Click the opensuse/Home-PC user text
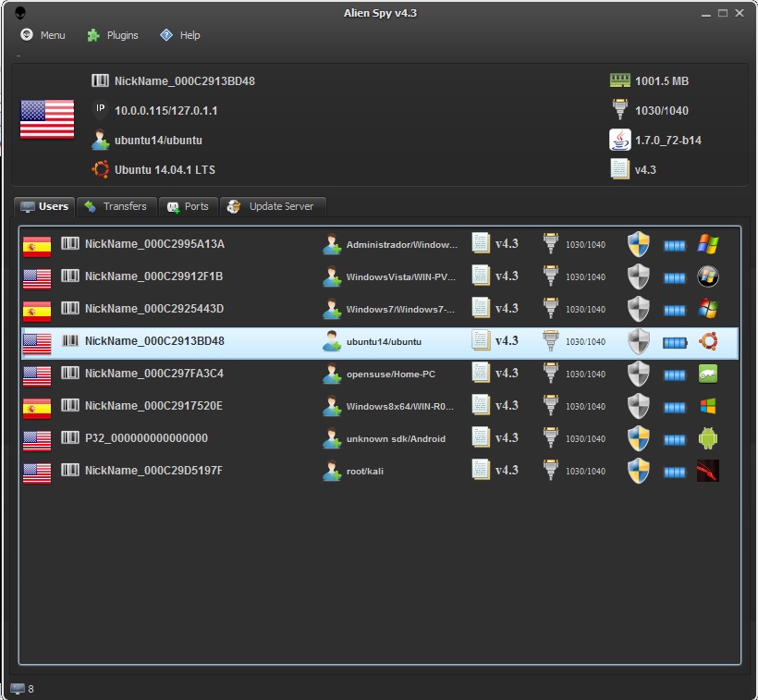The height and width of the screenshot is (700, 758). (391, 375)
